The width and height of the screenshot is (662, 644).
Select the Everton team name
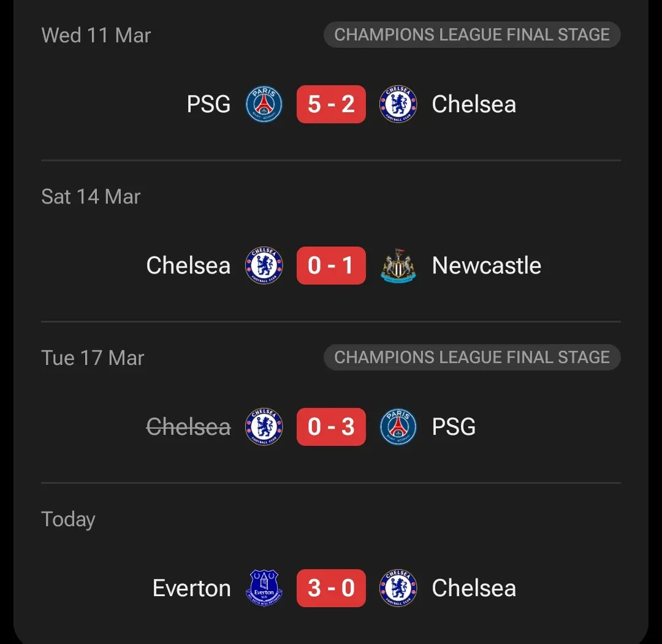[x=191, y=588]
